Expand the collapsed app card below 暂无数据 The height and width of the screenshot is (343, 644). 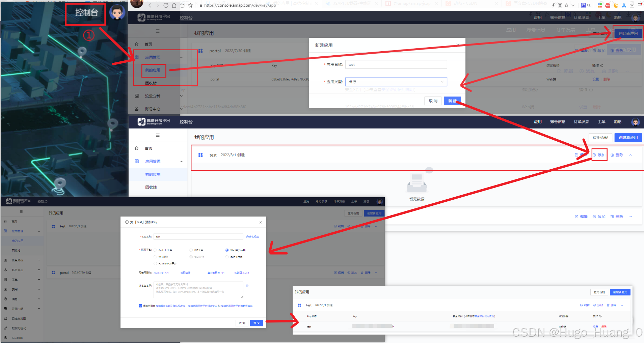pos(630,217)
